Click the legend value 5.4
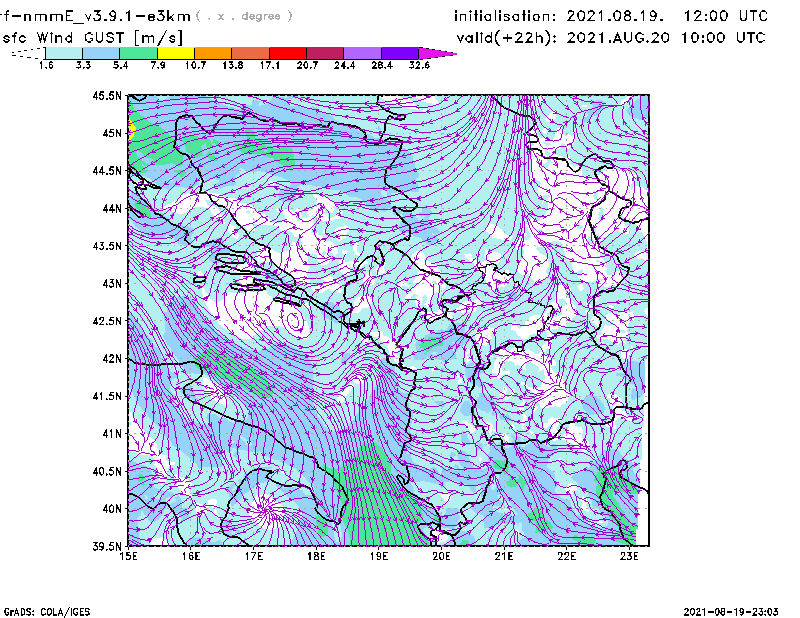 pyautogui.click(x=120, y=65)
